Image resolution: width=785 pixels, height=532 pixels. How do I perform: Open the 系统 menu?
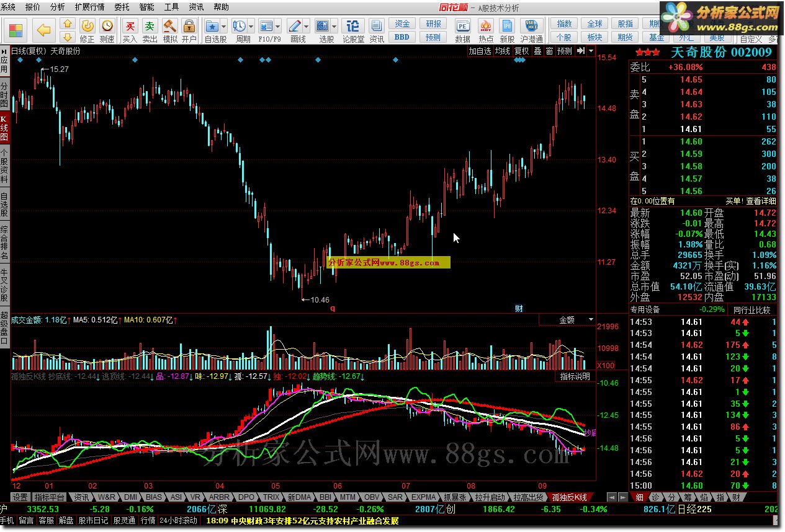click(x=8, y=7)
